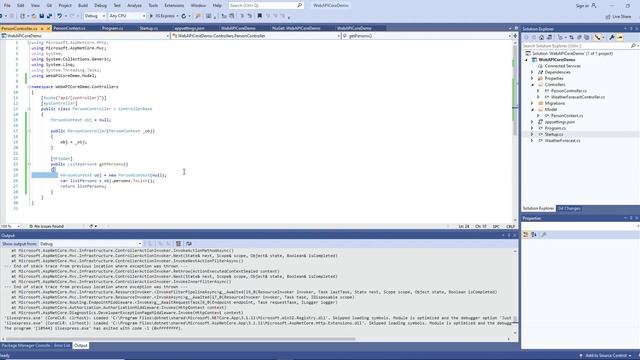The image size is (640, 360).
Task: Switch to the Git Changes tab
Action: [x=569, y=209]
